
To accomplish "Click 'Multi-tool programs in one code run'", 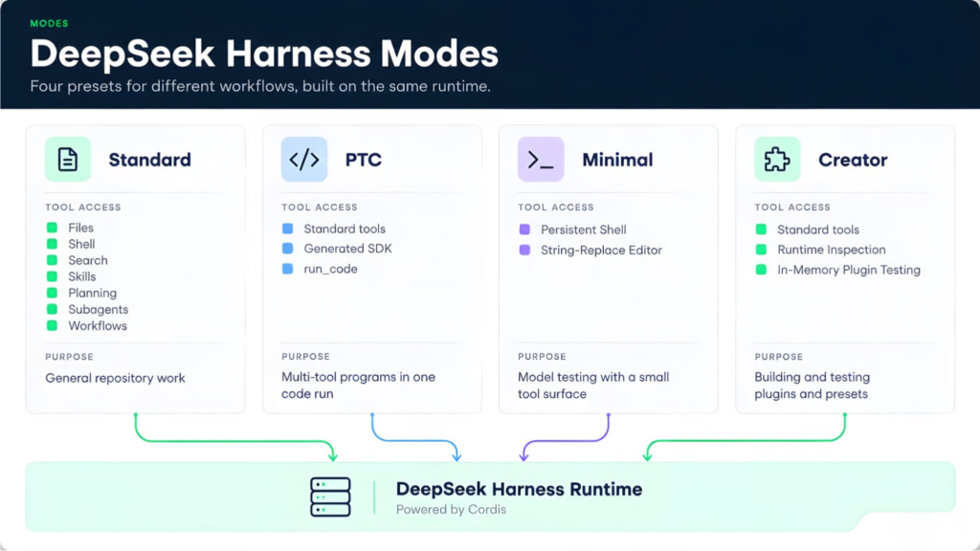I will click(x=358, y=386).
